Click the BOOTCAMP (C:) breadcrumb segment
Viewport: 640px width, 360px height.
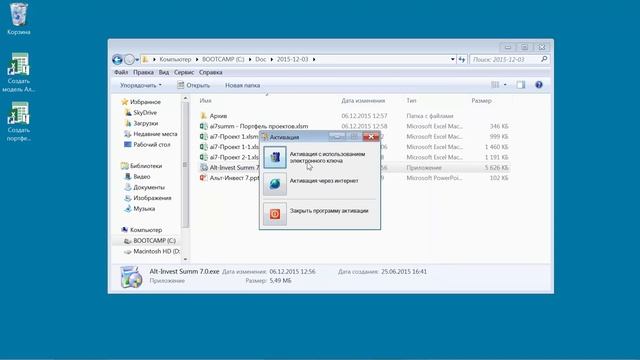pos(223,59)
